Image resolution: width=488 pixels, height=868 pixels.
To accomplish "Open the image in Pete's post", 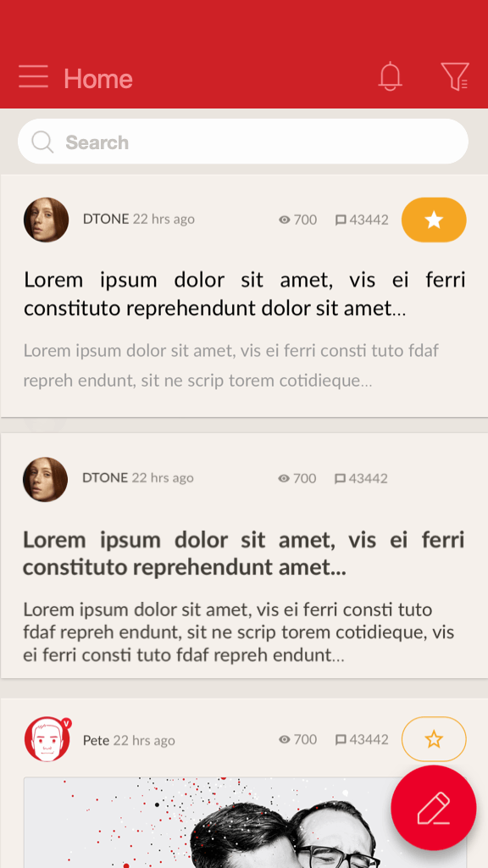I will [245, 822].
